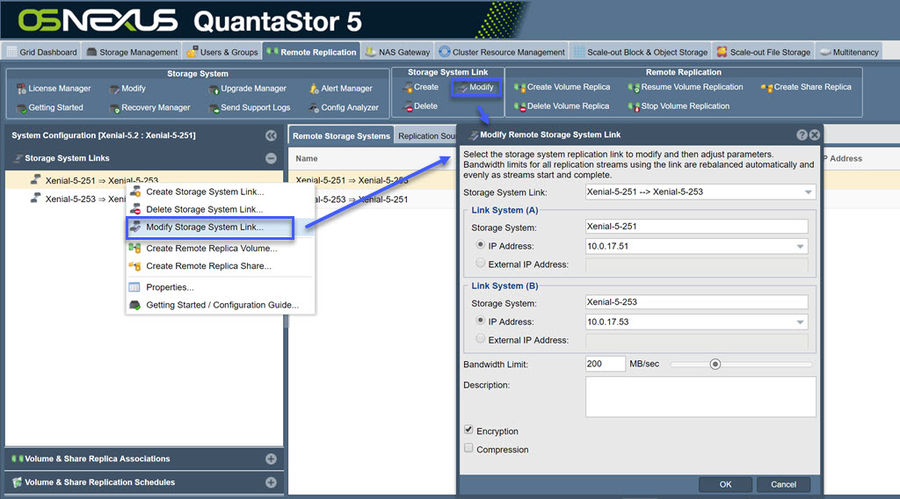The width and height of the screenshot is (900, 499).
Task: Click Resume Volume Replication
Action: coord(685,87)
